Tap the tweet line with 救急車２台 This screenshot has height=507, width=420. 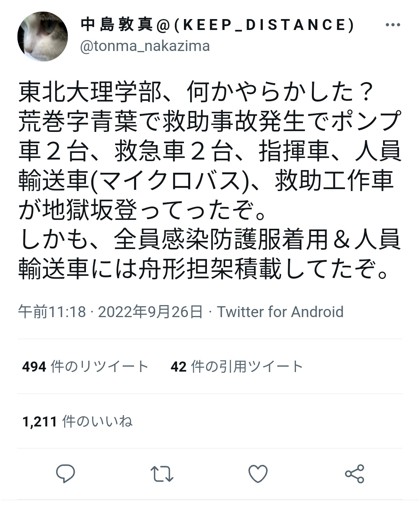pyautogui.click(x=209, y=151)
